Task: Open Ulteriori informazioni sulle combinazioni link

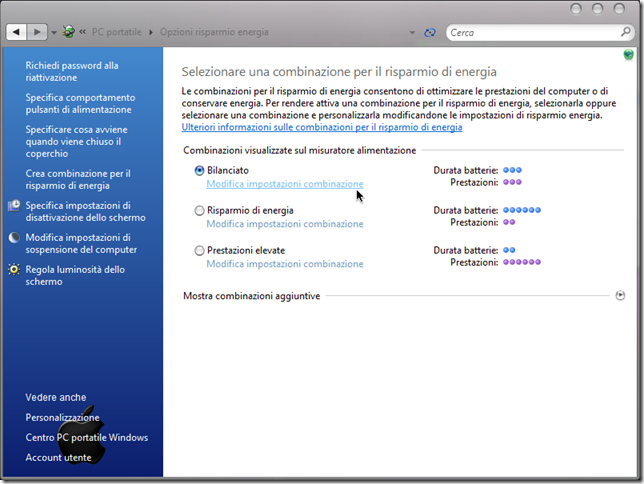Action: tap(322, 127)
